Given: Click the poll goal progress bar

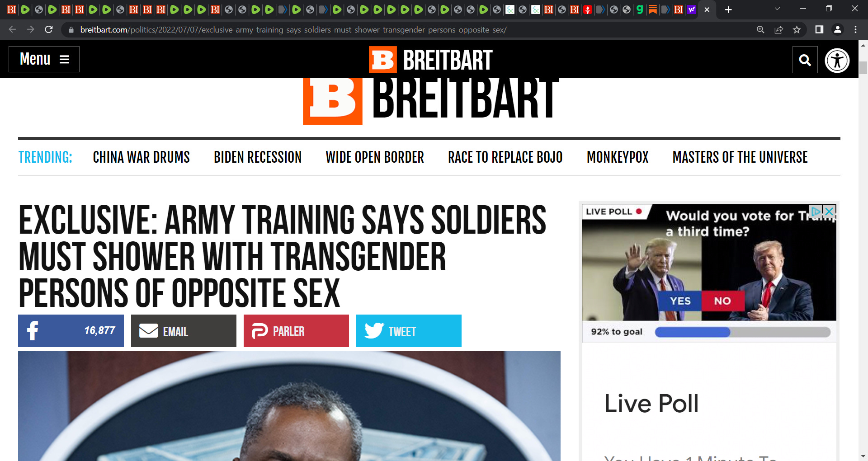Looking at the screenshot, I should [742, 332].
